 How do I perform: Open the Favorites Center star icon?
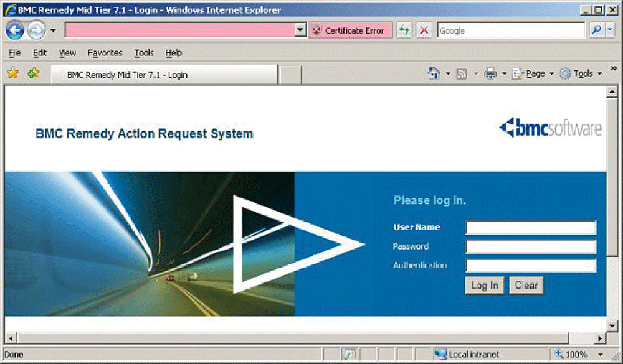(13, 72)
